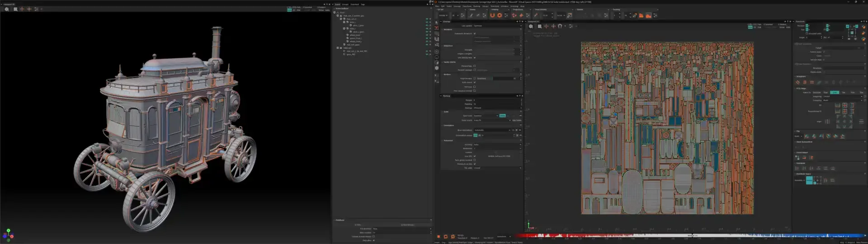868x244 pixels.
Task: Select the pointer tool in left sidebar
Action: tap(436, 22)
